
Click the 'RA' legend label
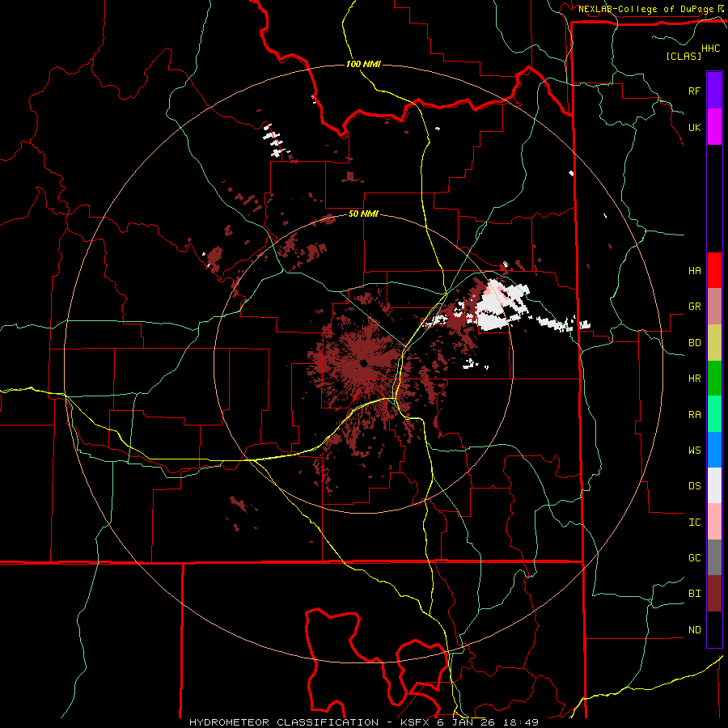pyautogui.click(x=694, y=414)
